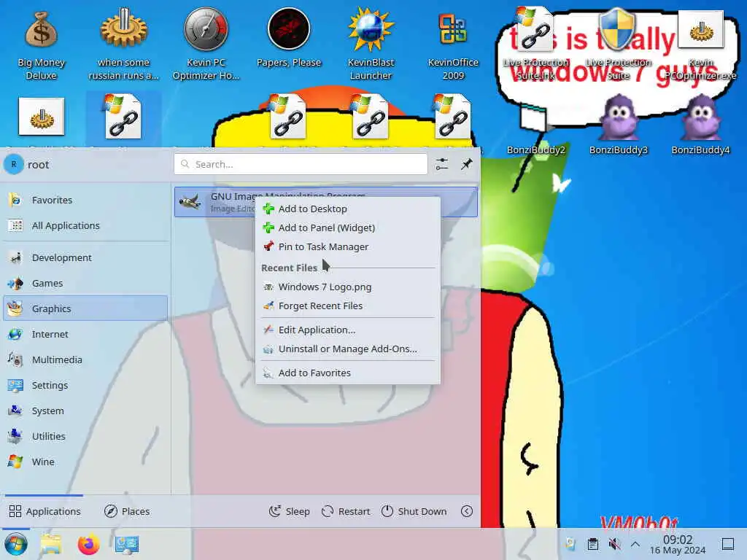747x560 pixels.
Task: Open recent file Windows 7 Logo.png
Action: pyautogui.click(x=348, y=287)
